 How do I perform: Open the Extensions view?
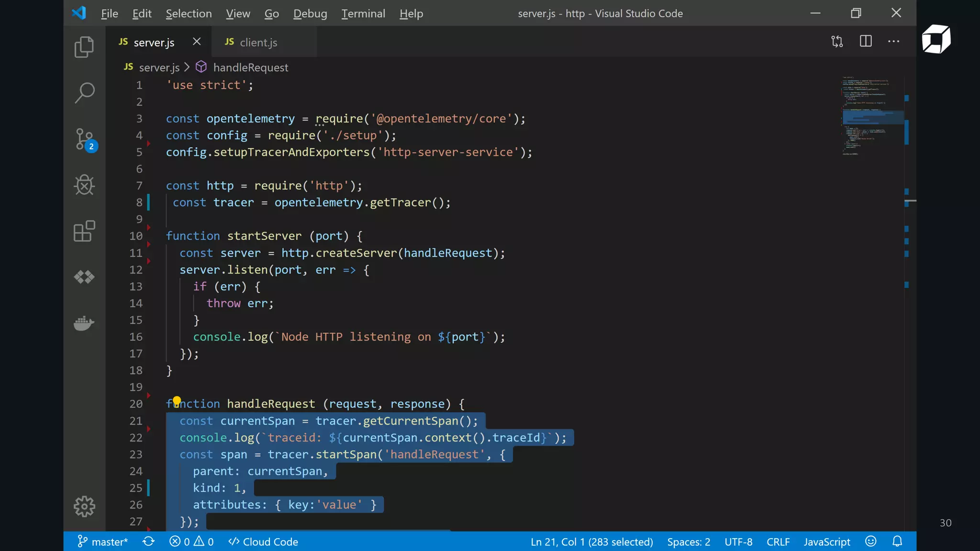pyautogui.click(x=84, y=231)
